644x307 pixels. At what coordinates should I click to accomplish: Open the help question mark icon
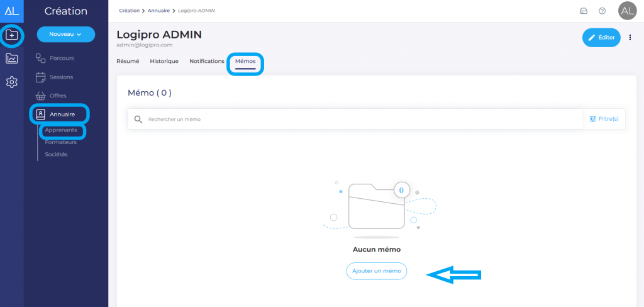pos(602,11)
